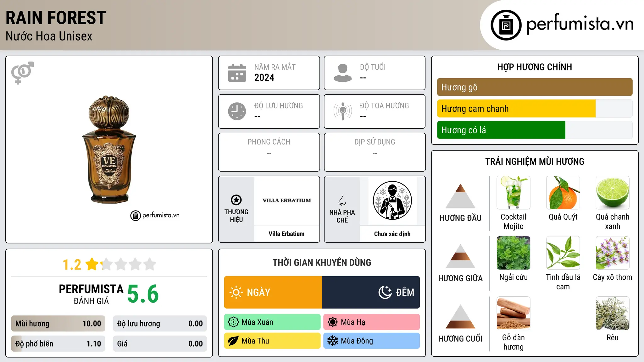
Task: Click the Hợp hương chính heading
Action: pyautogui.click(x=535, y=67)
